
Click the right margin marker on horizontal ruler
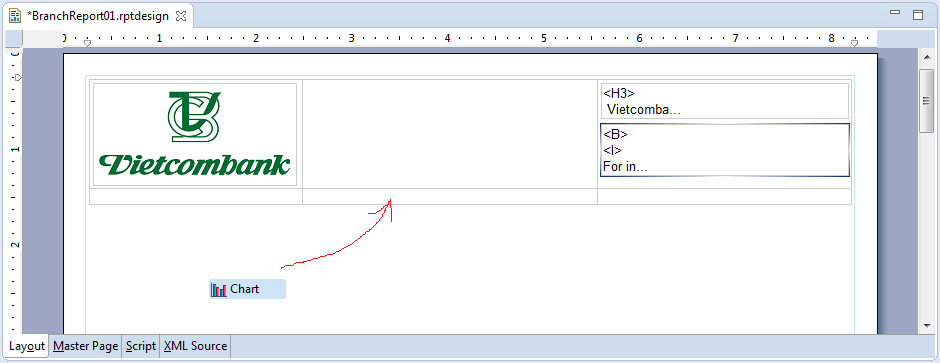[854, 43]
